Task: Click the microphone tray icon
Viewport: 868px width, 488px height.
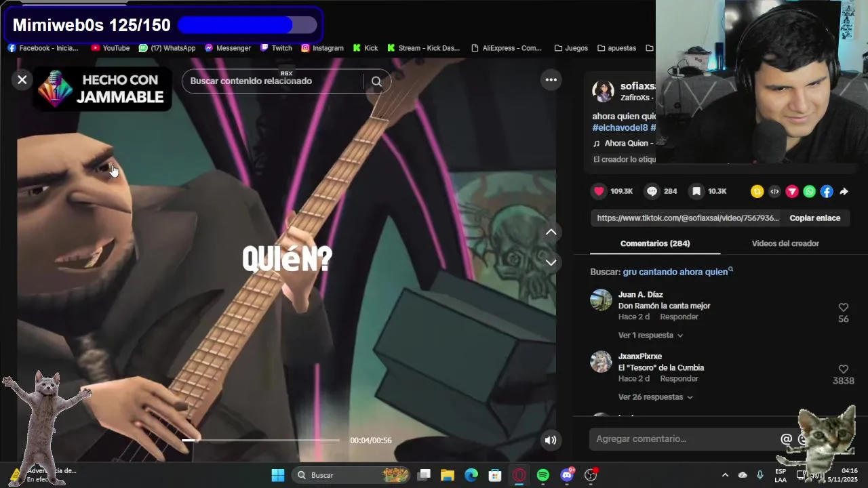Action: 760,475
